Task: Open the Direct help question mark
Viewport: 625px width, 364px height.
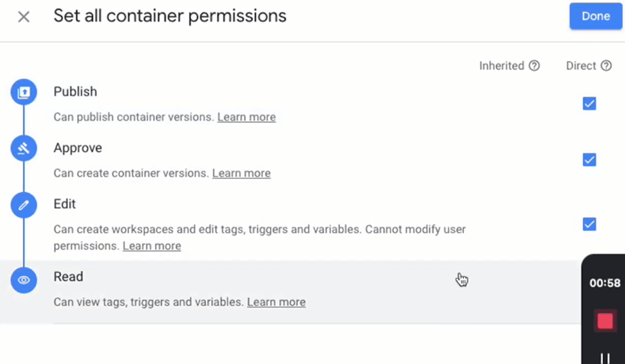Action: tap(606, 66)
